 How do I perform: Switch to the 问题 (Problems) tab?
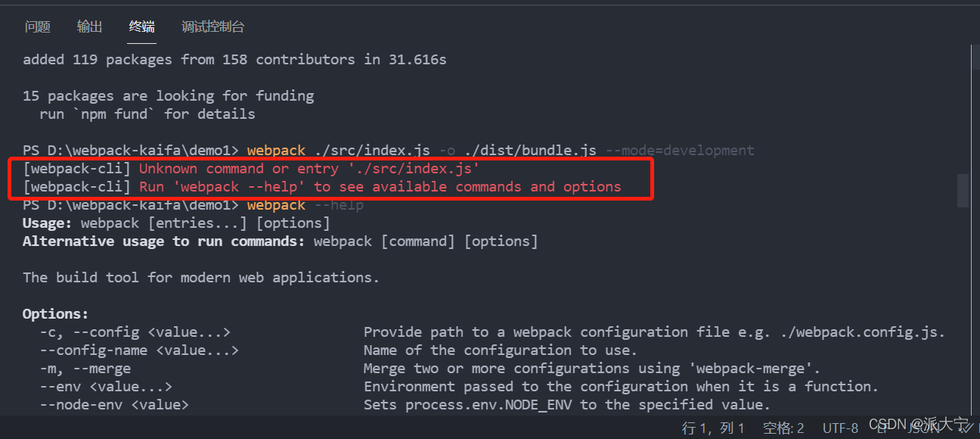[x=37, y=26]
